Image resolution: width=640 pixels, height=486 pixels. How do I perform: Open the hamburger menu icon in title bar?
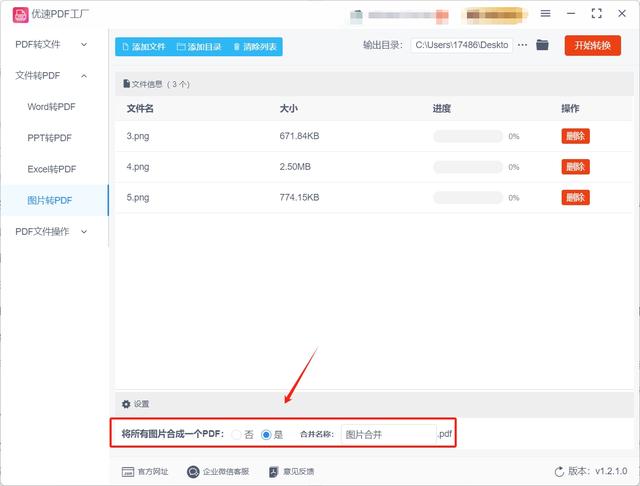(x=545, y=13)
